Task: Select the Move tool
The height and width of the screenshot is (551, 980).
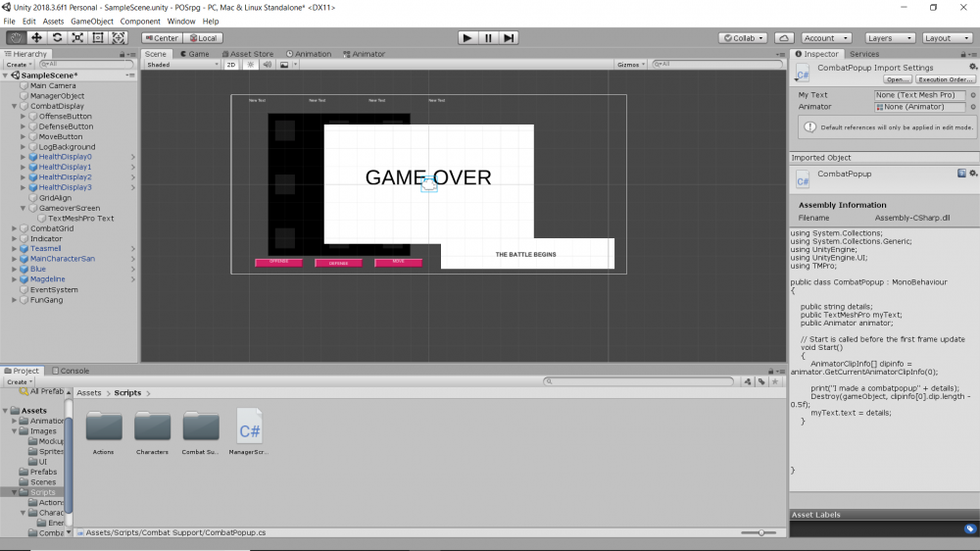Action: coord(36,38)
